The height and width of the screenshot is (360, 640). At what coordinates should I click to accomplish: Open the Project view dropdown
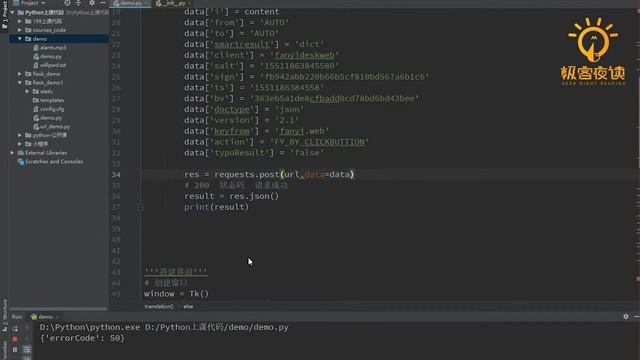tap(33, 3)
